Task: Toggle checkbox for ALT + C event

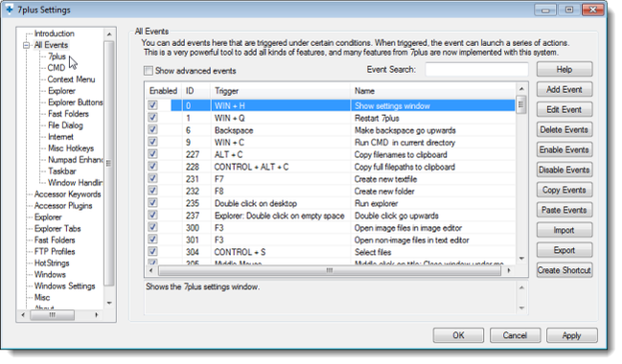Action: 152,154
